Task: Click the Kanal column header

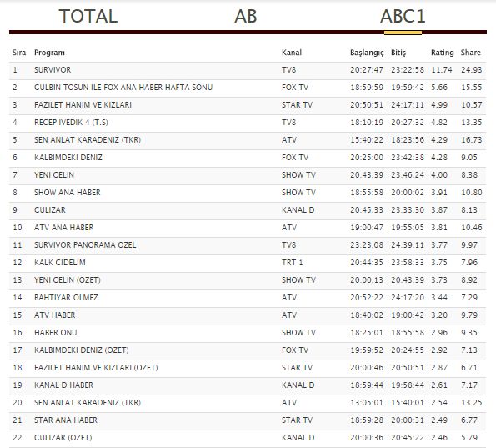Action: click(292, 53)
